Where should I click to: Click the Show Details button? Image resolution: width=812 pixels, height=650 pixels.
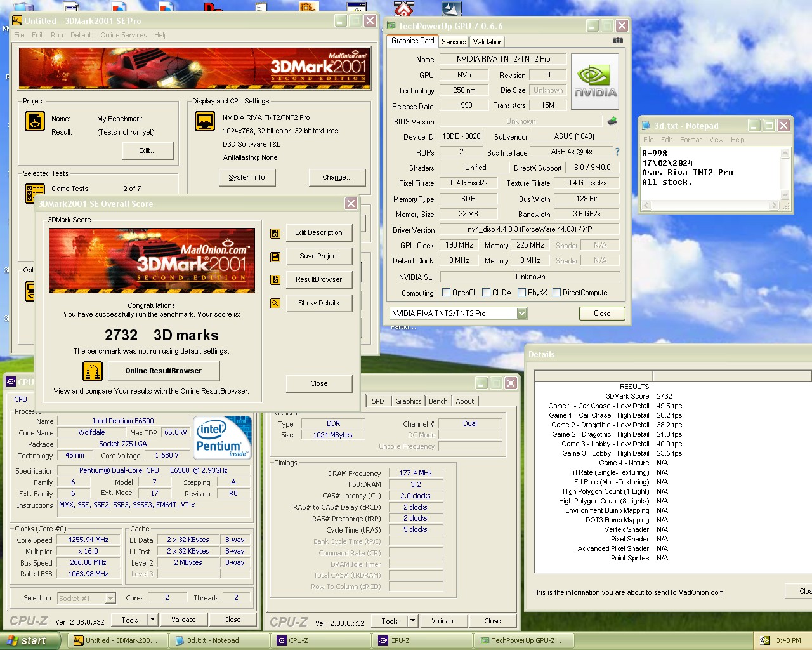(318, 303)
